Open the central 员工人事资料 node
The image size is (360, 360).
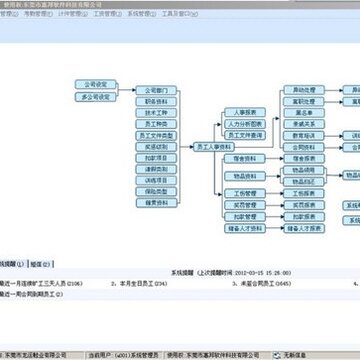pyautogui.click(x=214, y=147)
